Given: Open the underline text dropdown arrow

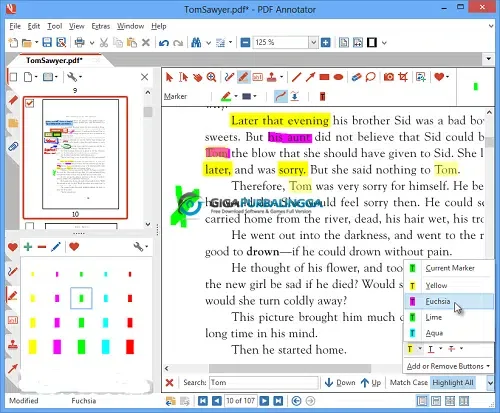Looking at the screenshot, I should [440, 348].
